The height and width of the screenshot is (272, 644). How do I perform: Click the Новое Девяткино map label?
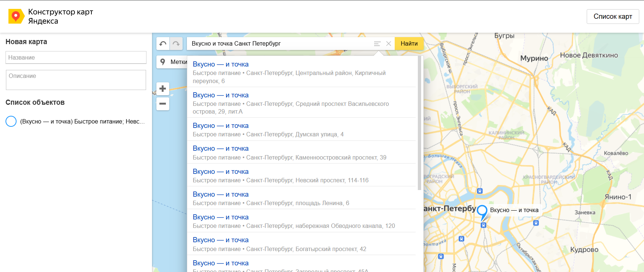pyautogui.click(x=589, y=55)
